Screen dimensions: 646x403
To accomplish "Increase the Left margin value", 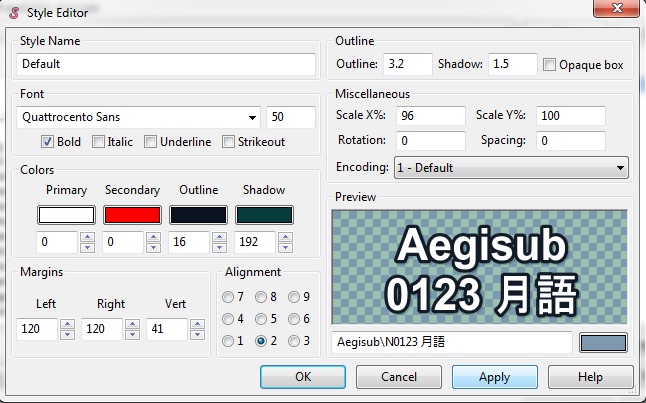I will [x=67, y=324].
